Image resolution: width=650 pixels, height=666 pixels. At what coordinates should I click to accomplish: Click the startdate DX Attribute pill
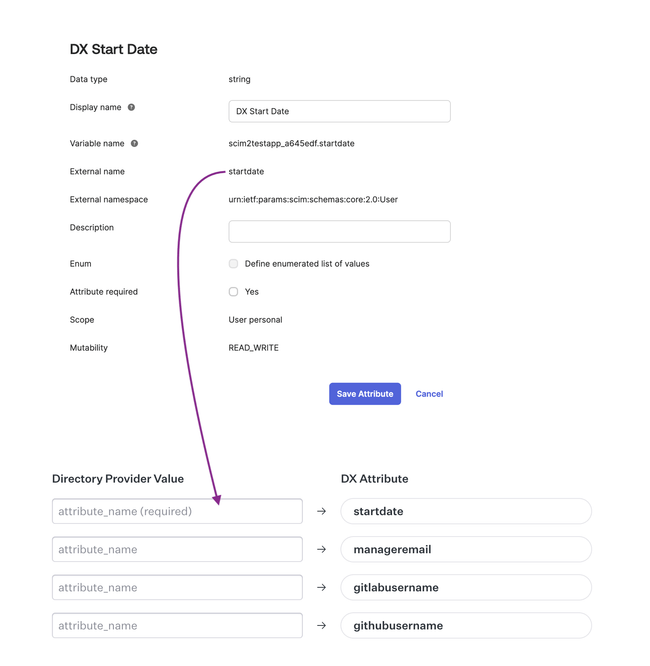466,511
